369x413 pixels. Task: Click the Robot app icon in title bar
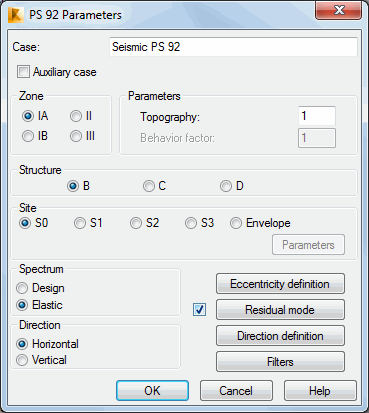coord(16,15)
